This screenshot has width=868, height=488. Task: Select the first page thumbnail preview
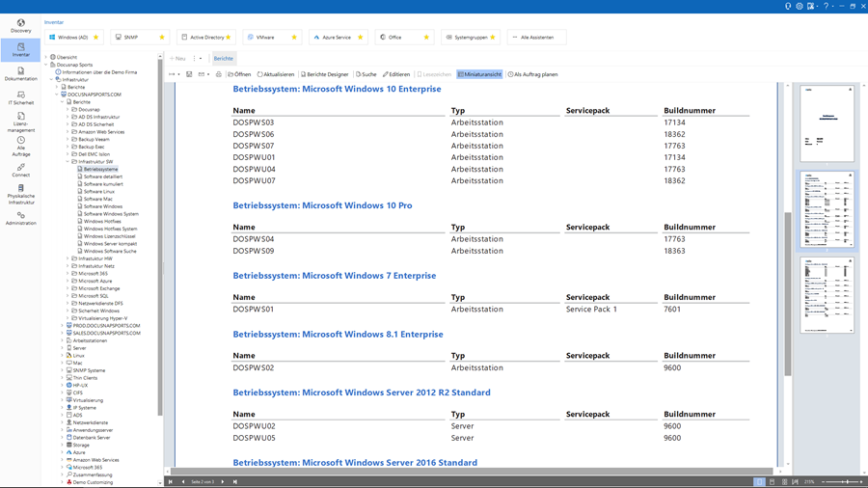827,123
